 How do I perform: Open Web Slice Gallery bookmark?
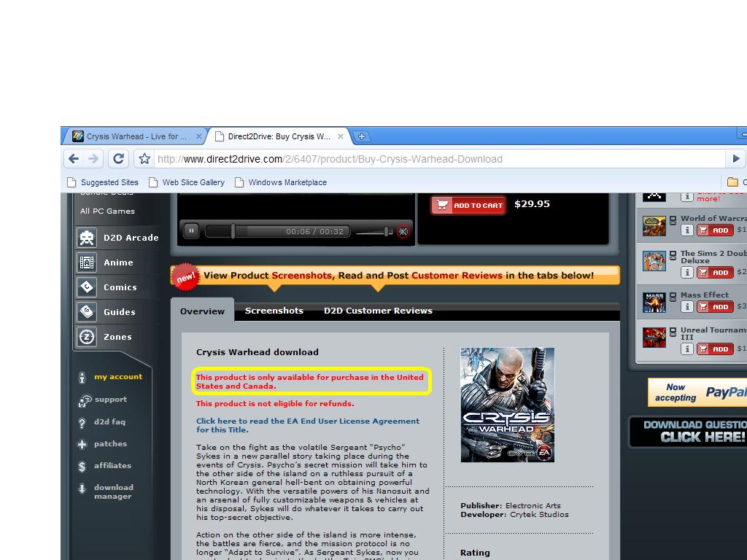click(187, 182)
